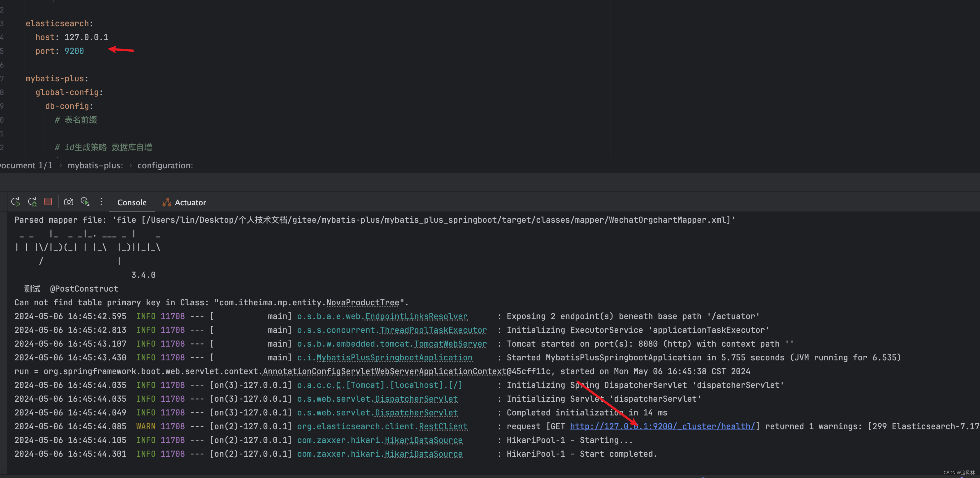Image resolution: width=980 pixels, height=478 pixels.
Task: Click the host value 127.0.0.1
Action: 86,37
